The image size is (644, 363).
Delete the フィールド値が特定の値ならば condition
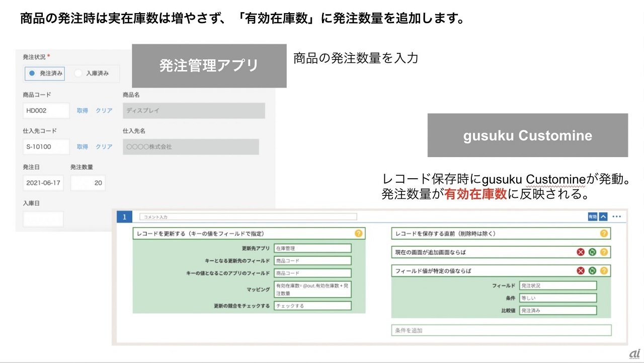581,271
